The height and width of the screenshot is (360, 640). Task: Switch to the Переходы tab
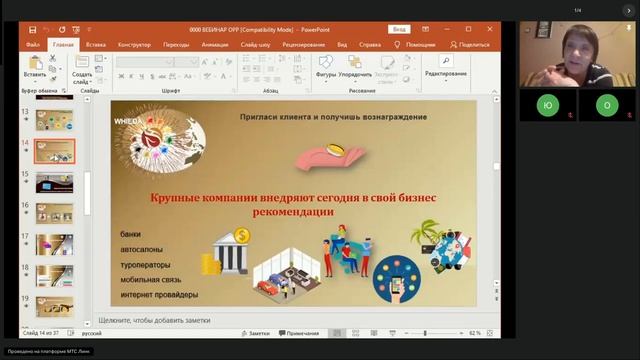click(x=176, y=44)
